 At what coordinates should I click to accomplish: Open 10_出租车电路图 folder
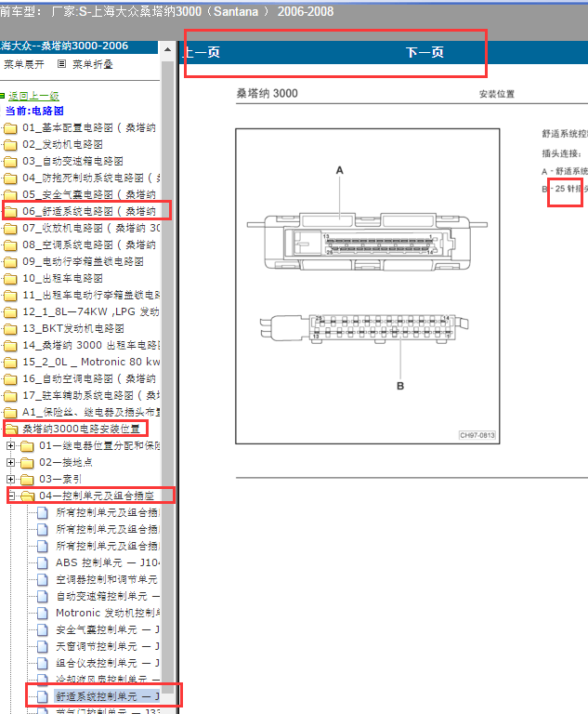click(x=63, y=279)
